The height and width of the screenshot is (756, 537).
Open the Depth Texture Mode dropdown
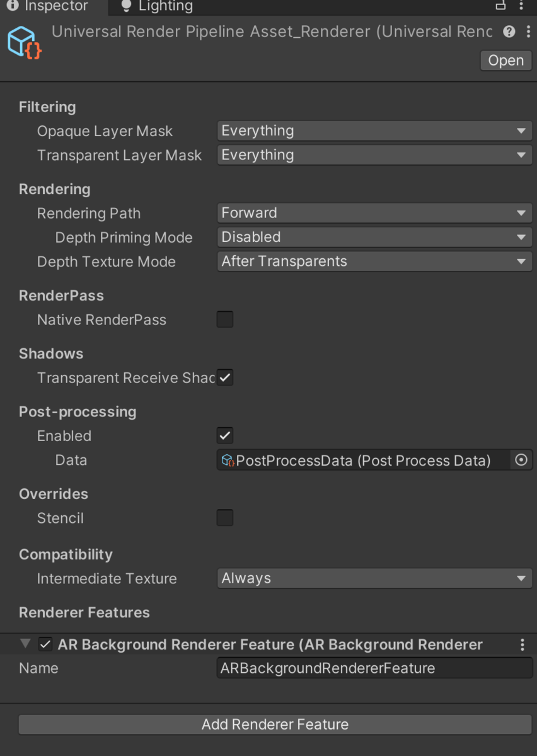374,261
